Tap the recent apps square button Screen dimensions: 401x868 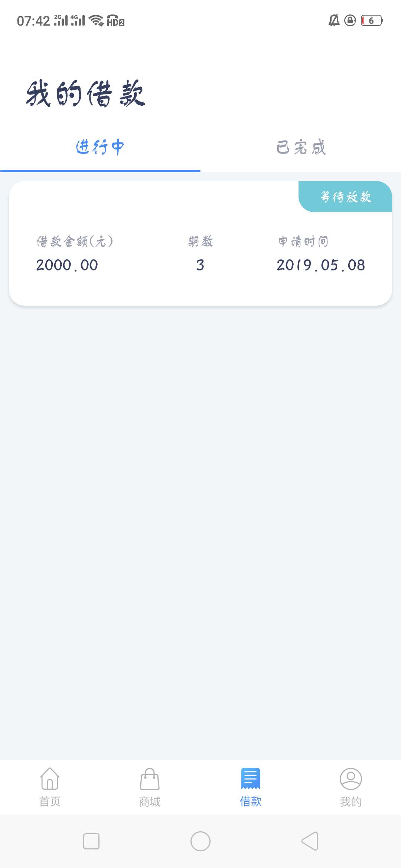[91, 841]
